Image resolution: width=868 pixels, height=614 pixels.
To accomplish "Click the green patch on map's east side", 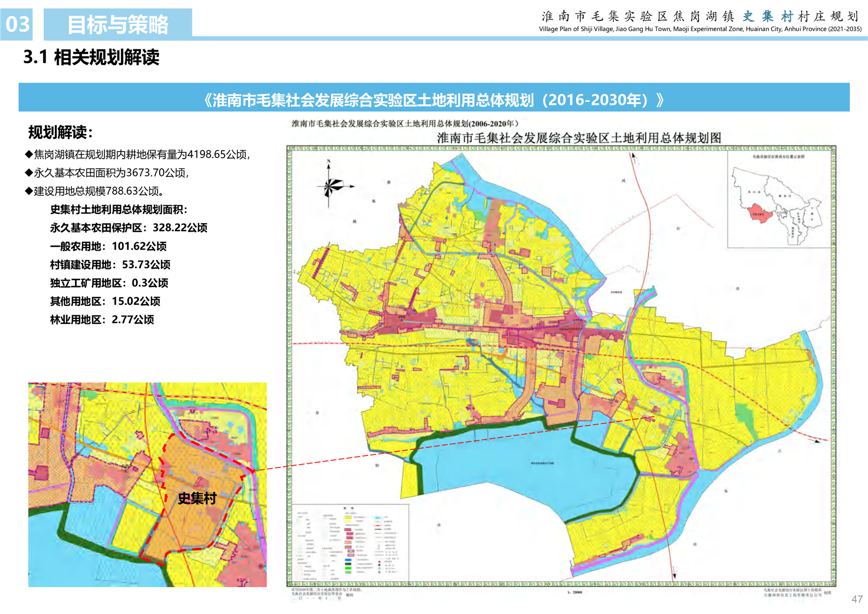I will coord(742,417).
